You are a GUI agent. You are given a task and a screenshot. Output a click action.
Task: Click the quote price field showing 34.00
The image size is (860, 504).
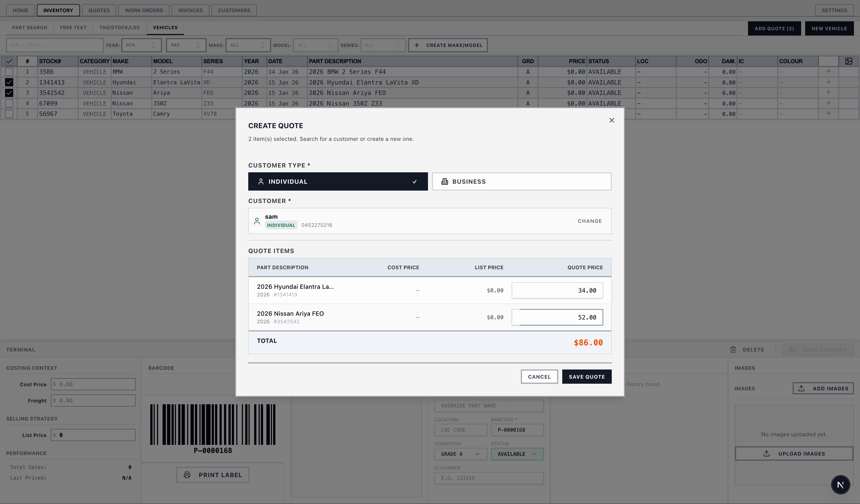(x=557, y=290)
